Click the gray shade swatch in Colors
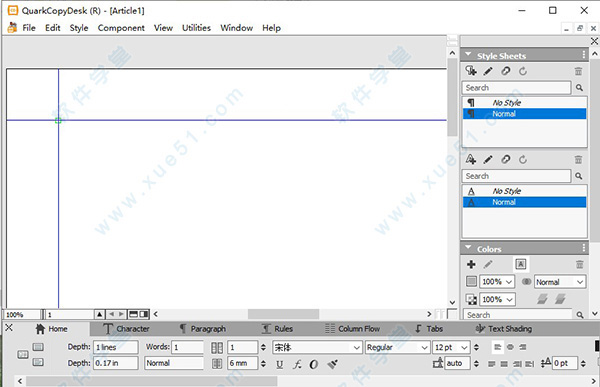Image resolution: width=600 pixels, height=387 pixels. point(471,281)
